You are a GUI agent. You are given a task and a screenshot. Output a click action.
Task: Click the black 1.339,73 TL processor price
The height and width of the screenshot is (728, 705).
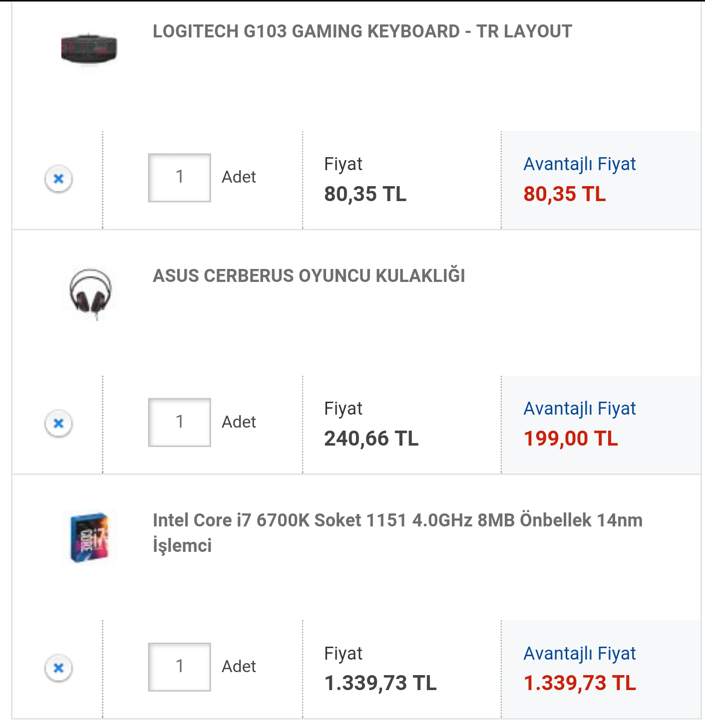[x=380, y=683]
